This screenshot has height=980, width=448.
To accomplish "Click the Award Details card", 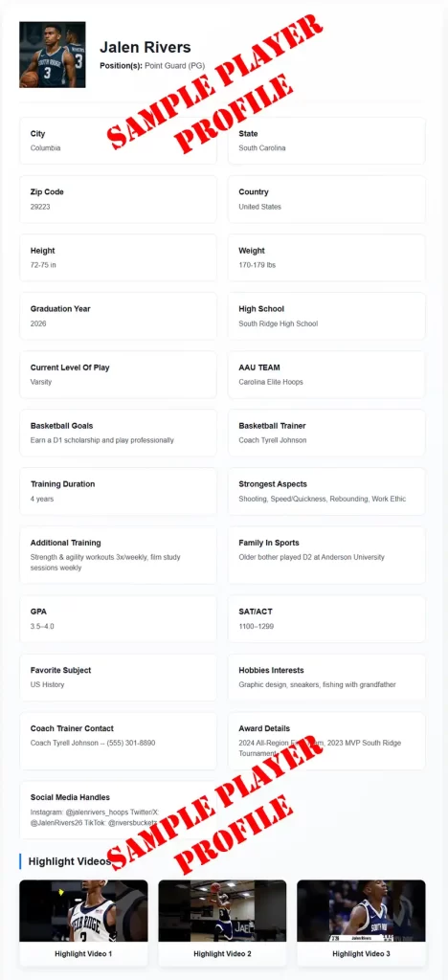I will (326, 742).
